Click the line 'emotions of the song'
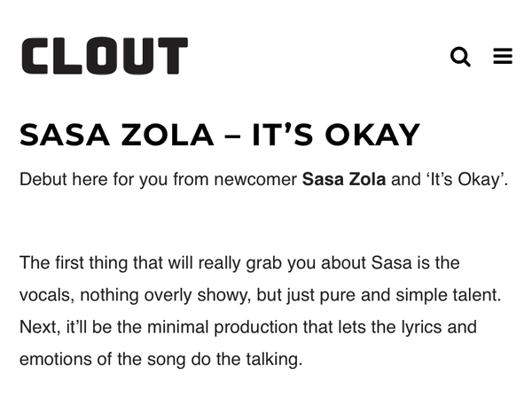This screenshot has height=405, width=532. coord(160,360)
